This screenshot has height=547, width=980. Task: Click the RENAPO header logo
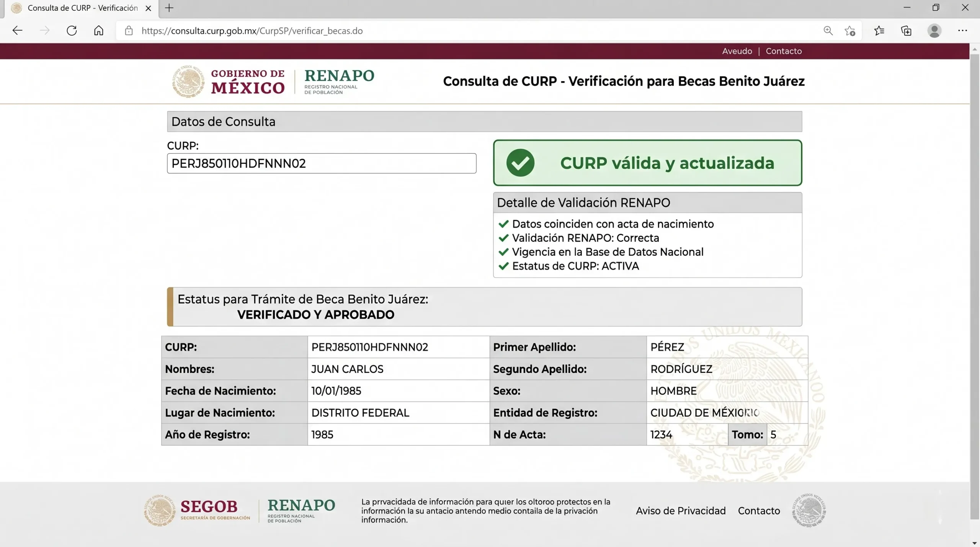coord(339,82)
